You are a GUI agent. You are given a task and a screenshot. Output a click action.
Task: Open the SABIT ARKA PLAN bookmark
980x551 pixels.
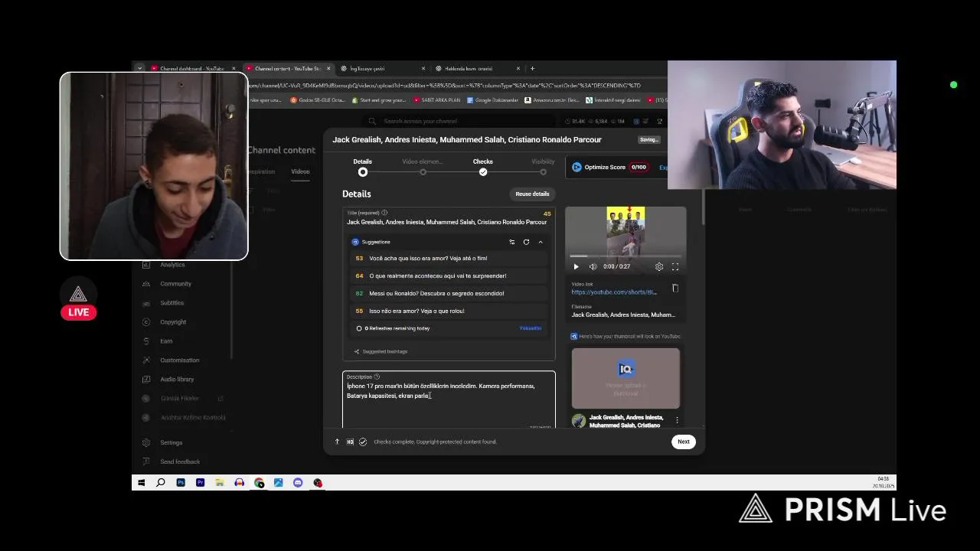click(437, 100)
